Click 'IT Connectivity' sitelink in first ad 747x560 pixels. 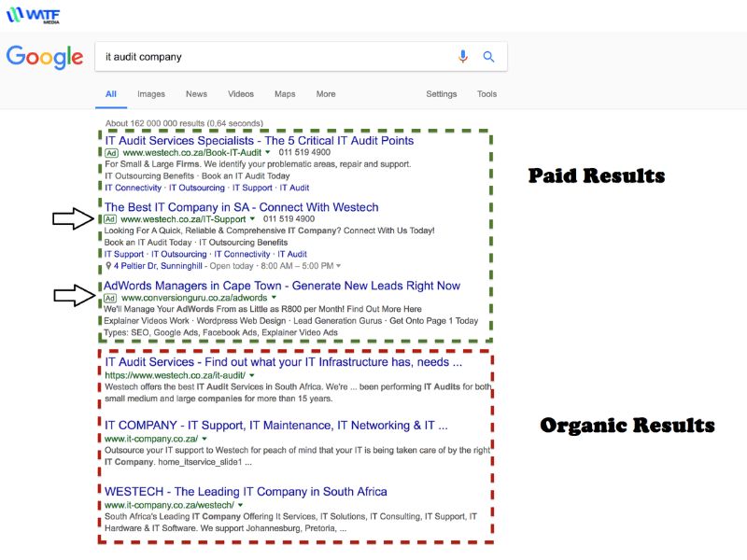coord(133,188)
